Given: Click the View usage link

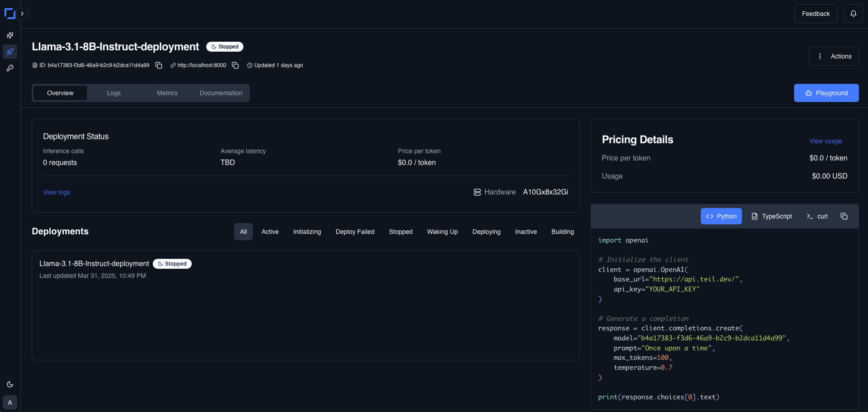Looking at the screenshot, I should coord(825,141).
